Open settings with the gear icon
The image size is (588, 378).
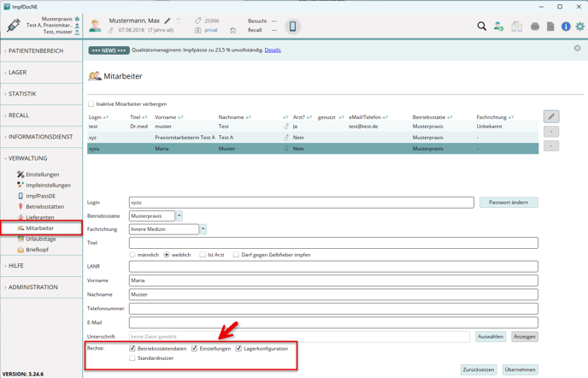579,27
